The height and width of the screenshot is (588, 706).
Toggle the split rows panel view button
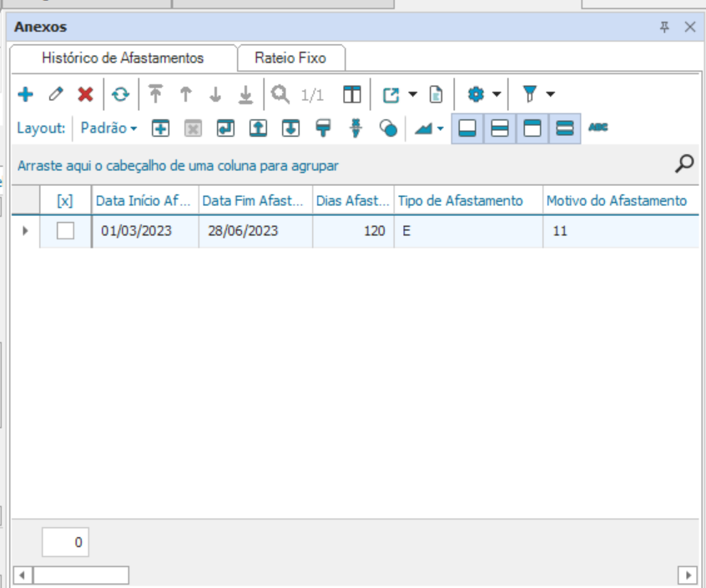click(x=500, y=128)
